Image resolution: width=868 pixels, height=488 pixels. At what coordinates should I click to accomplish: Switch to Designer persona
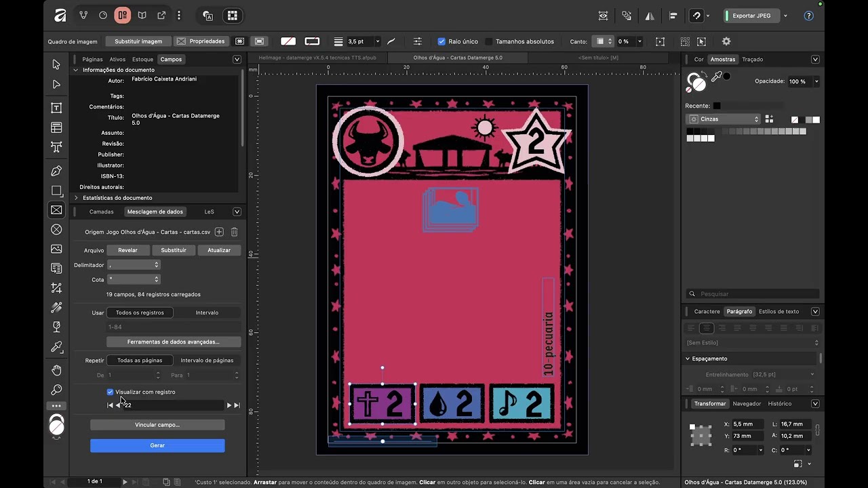pos(83,15)
